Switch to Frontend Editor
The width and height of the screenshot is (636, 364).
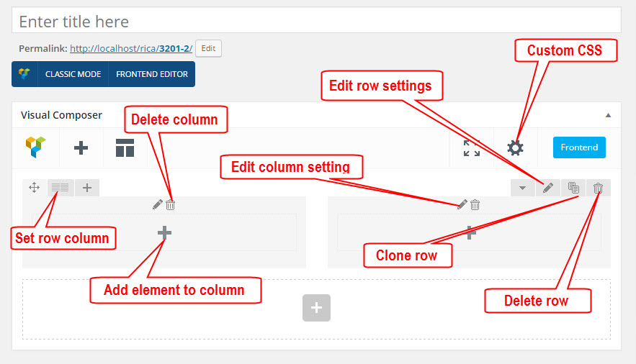click(152, 74)
